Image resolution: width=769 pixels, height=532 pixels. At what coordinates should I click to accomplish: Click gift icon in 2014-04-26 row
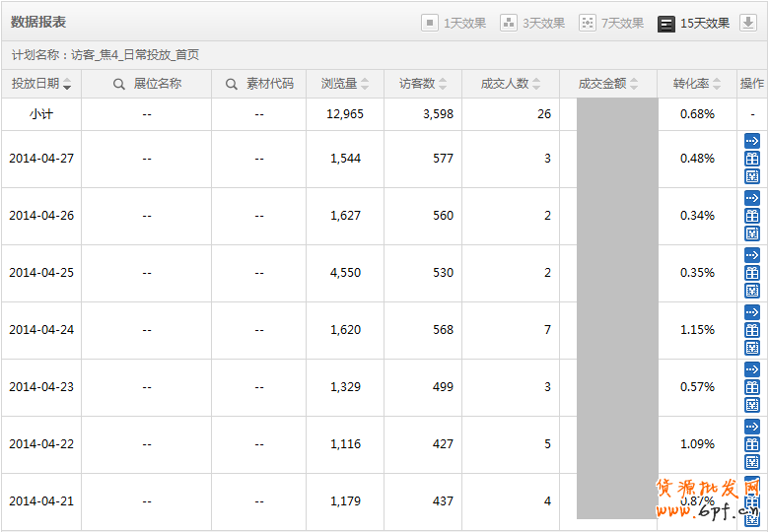point(752,216)
